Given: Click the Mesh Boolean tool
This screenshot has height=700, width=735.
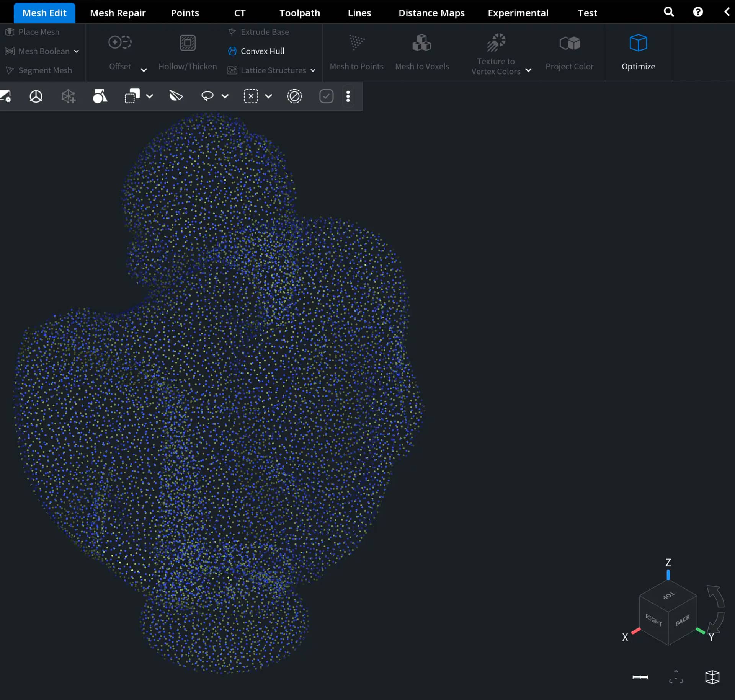Looking at the screenshot, I should click(37, 51).
